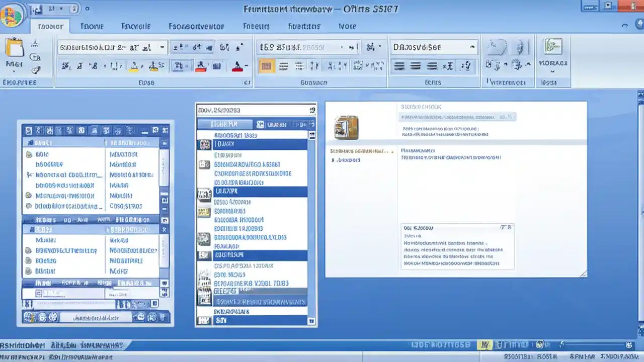Expand the quick access toolbar dropdown arrow

74,9
